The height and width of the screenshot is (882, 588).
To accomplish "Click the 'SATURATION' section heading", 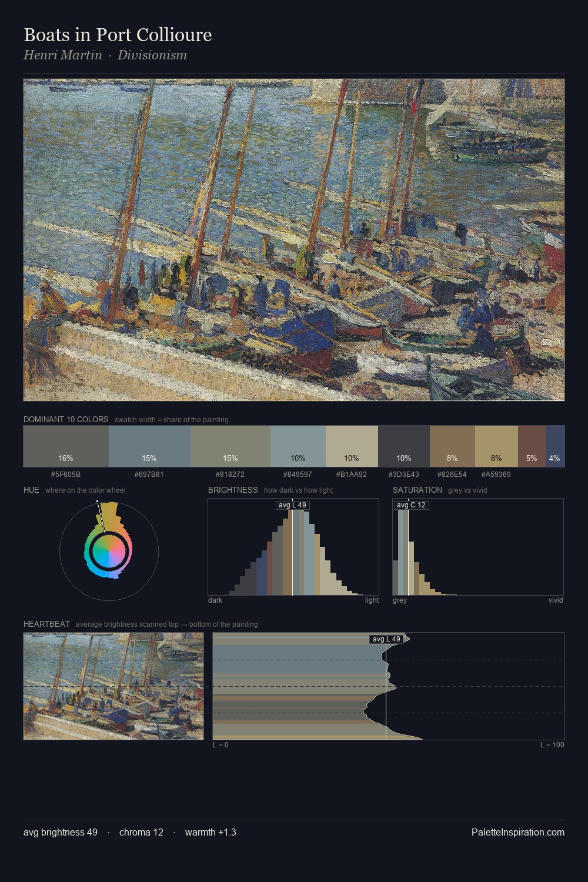I will (x=417, y=490).
